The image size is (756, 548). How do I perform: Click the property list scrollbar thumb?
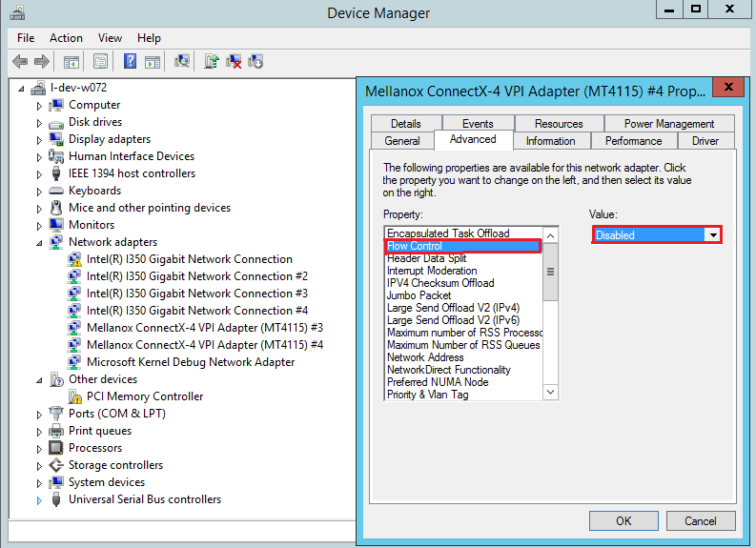click(x=551, y=272)
